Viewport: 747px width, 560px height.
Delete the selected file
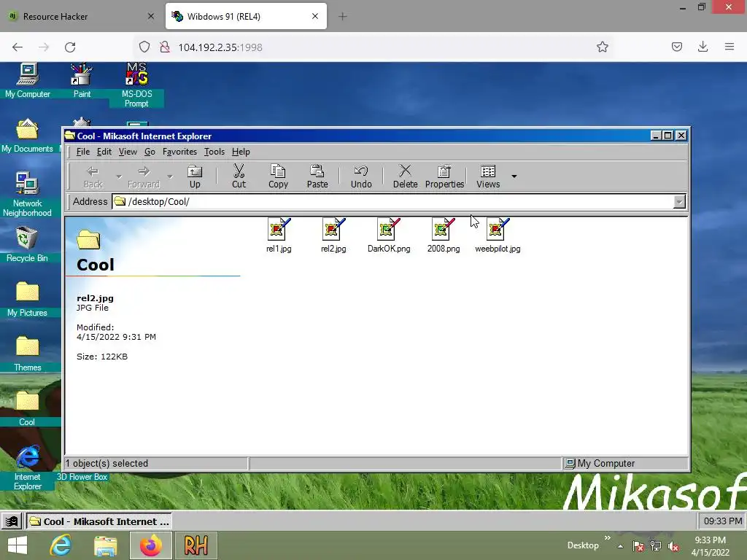point(405,176)
